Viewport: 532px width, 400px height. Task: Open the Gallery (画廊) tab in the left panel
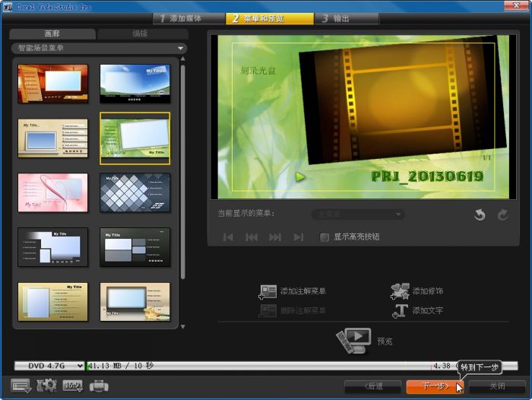click(52, 34)
